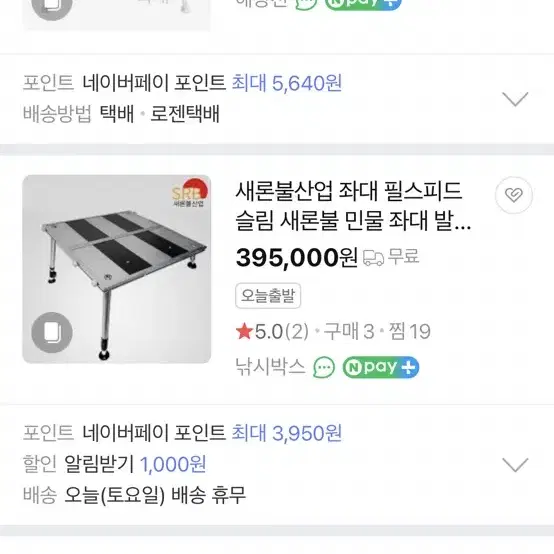554x554 pixels.
Task: Expand the 최대 5,640원 points detail chevron
Action: coord(515,99)
